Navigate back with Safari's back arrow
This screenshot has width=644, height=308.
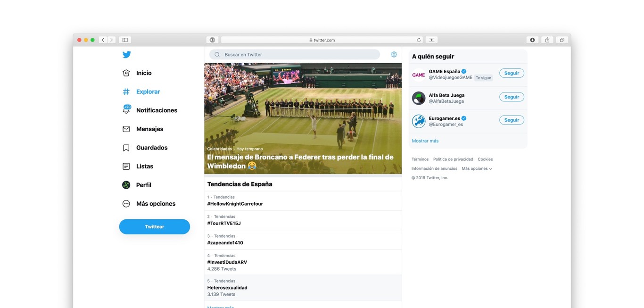[103, 40]
